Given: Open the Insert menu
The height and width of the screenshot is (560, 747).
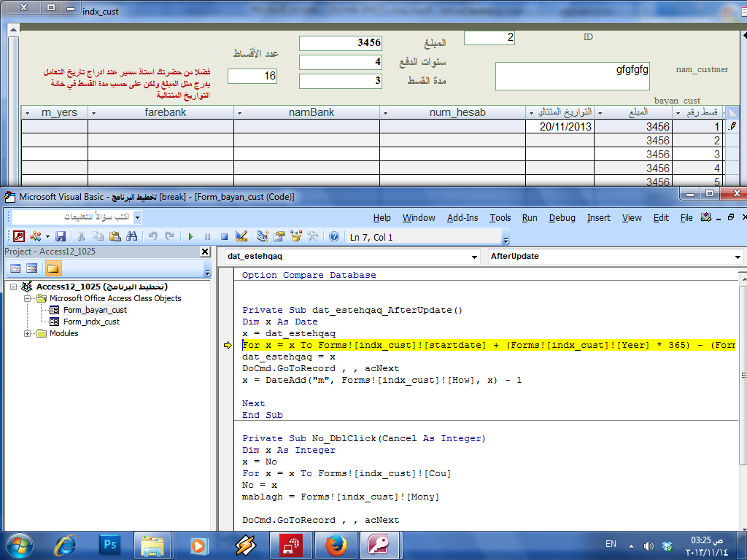Looking at the screenshot, I should pos(598,217).
